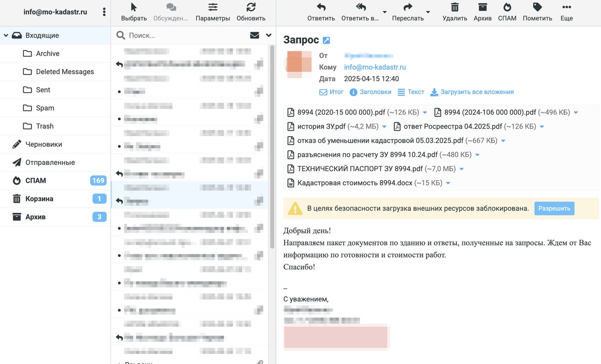Open attachment 8994 (2020-15 000 000).pdf
Image resolution: width=601 pixels, height=364 pixels.
coord(353,112)
